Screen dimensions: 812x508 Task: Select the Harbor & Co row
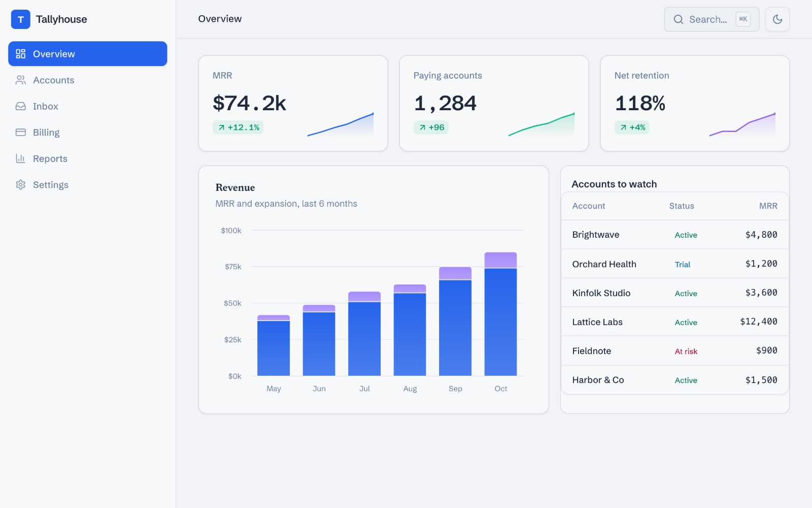(x=675, y=380)
